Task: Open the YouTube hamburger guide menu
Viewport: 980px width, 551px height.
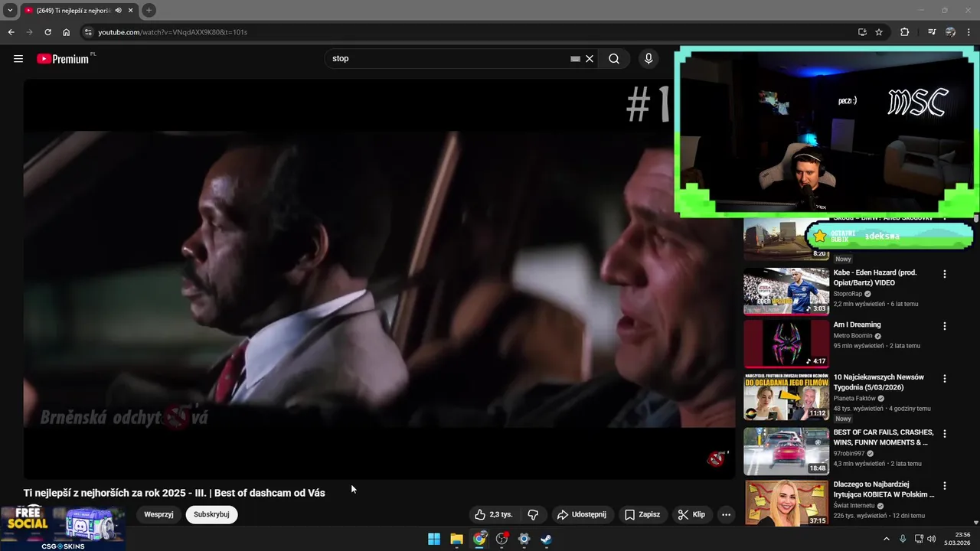Action: coord(18,58)
